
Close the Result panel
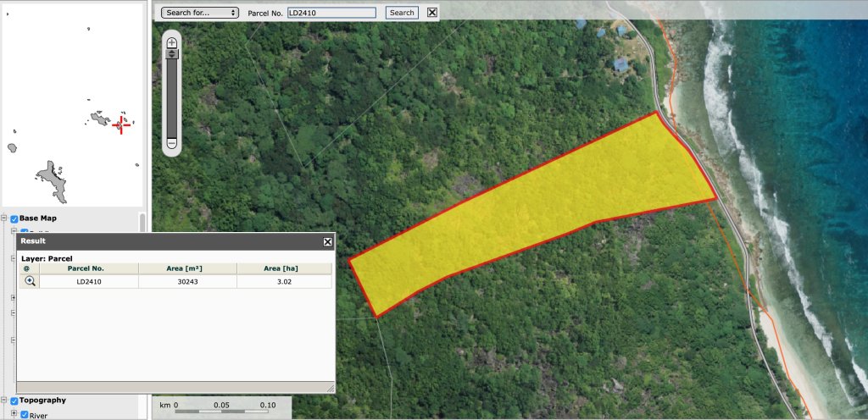coord(328,241)
